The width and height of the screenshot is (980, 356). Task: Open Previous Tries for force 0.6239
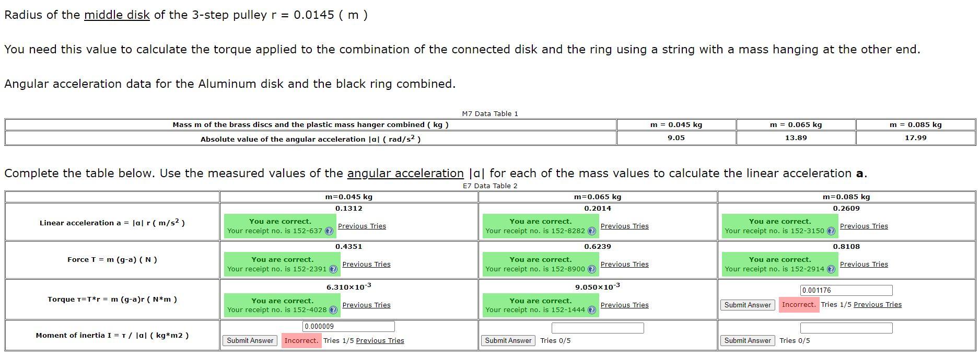coord(625,265)
